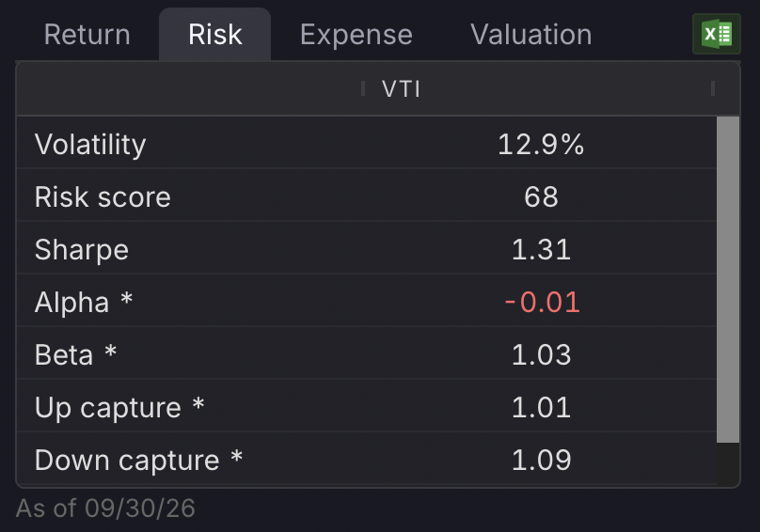Click the down capture value 1.09
This screenshot has height=532, width=760.
pos(541,460)
